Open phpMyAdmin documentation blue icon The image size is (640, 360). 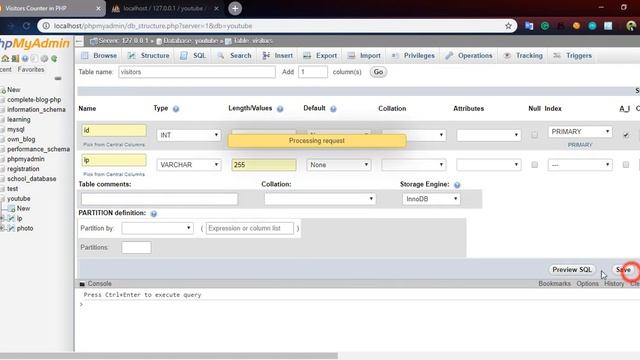tap(25, 59)
